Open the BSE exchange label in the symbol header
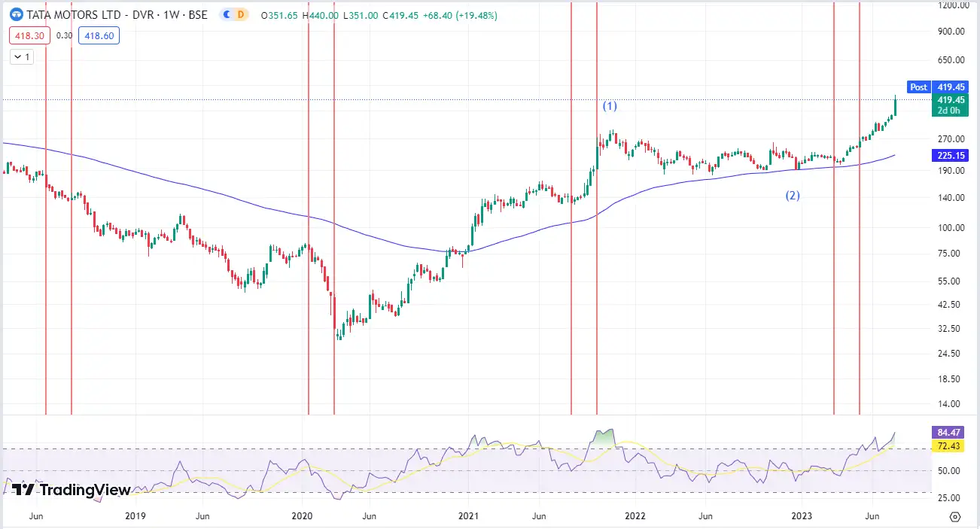Viewport: 980px width, 529px height. click(198, 14)
